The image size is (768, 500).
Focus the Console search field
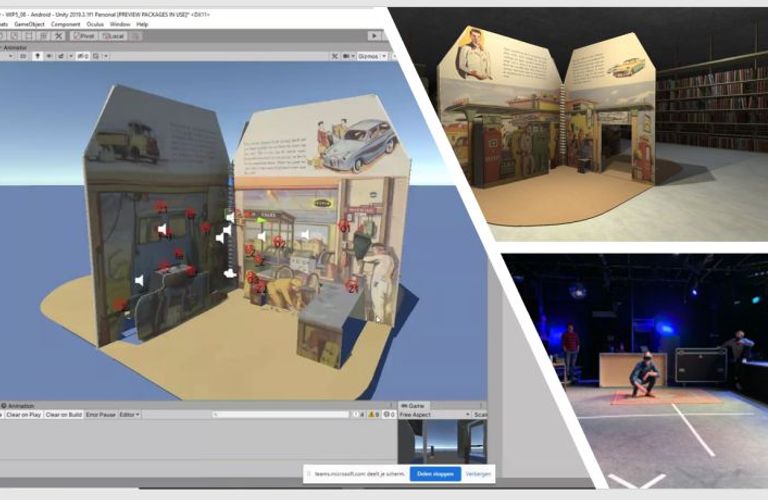[x=280, y=415]
